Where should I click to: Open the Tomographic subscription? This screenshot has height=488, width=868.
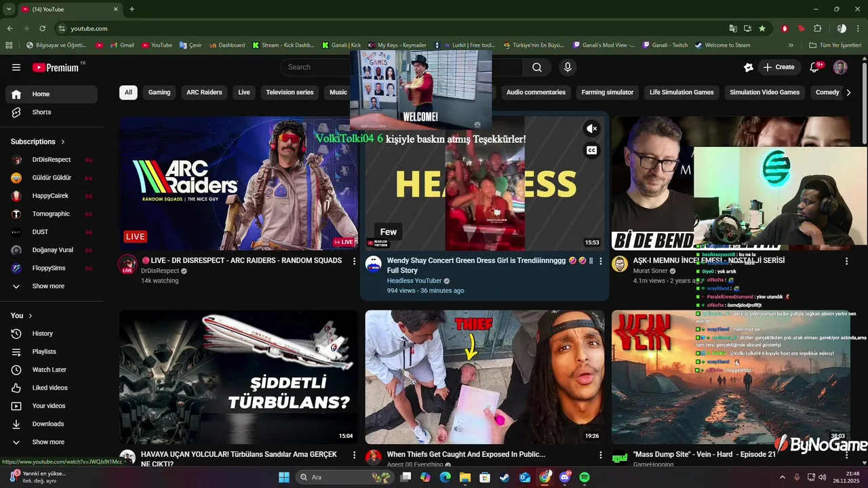[x=52, y=214]
